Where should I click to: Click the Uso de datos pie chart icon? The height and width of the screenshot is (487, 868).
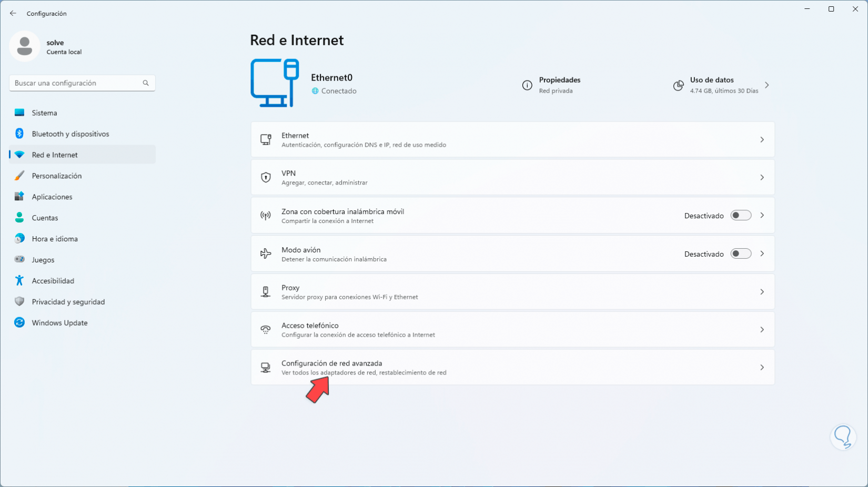pos(679,85)
